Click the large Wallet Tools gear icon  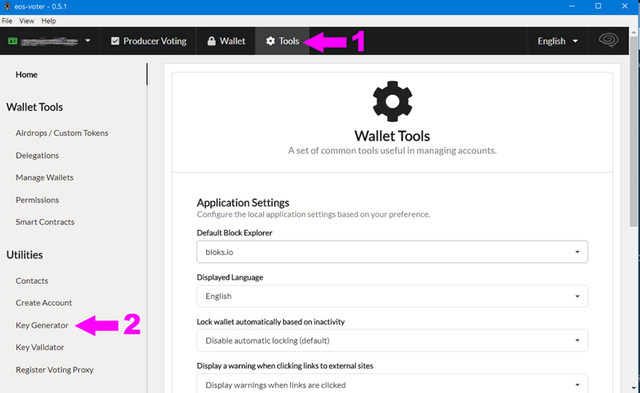click(x=392, y=101)
